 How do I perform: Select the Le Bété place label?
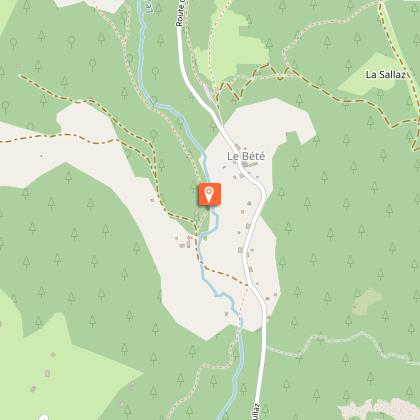(246, 156)
